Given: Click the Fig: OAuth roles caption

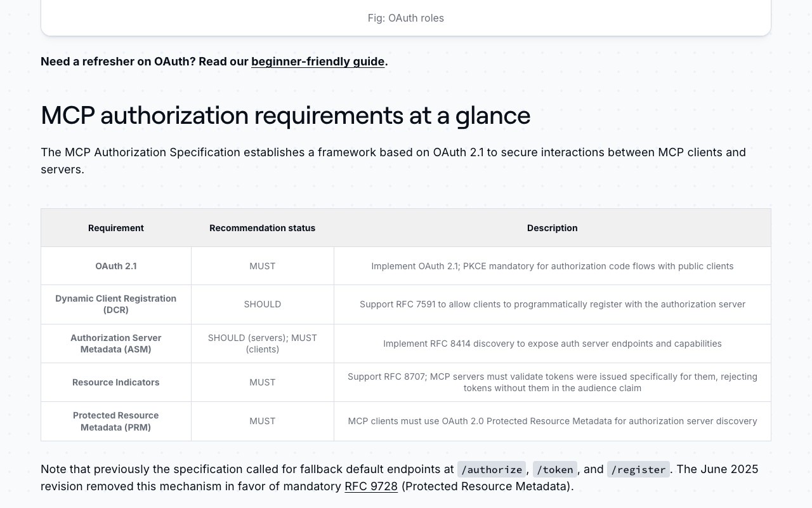Looking at the screenshot, I should tap(406, 18).
